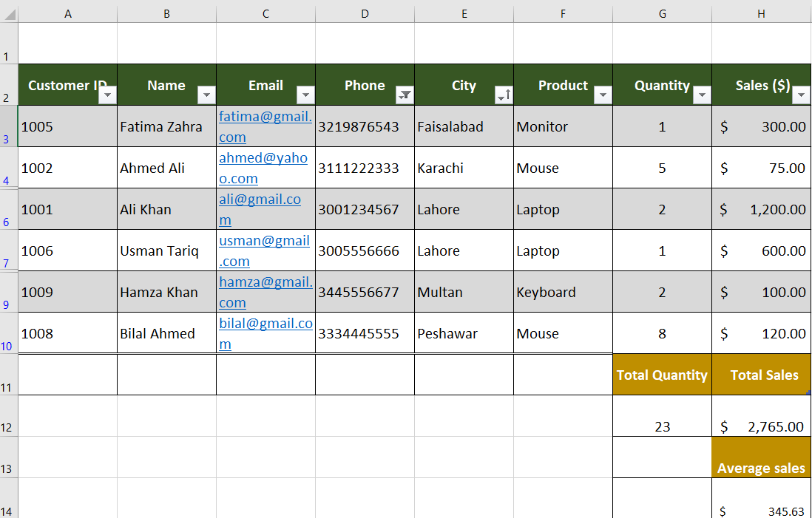The width and height of the screenshot is (812, 518).
Task: Open the Quantity column filter dropdown
Action: click(x=703, y=95)
